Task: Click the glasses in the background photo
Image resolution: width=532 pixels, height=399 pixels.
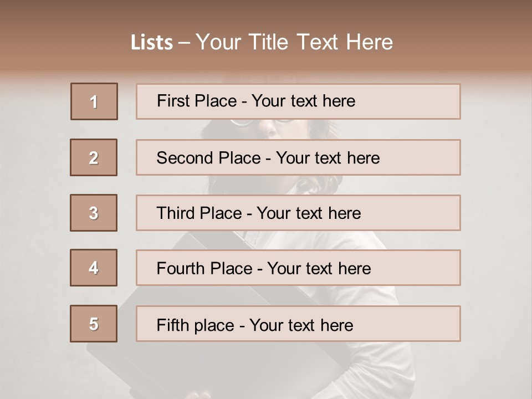Action: (x=242, y=123)
